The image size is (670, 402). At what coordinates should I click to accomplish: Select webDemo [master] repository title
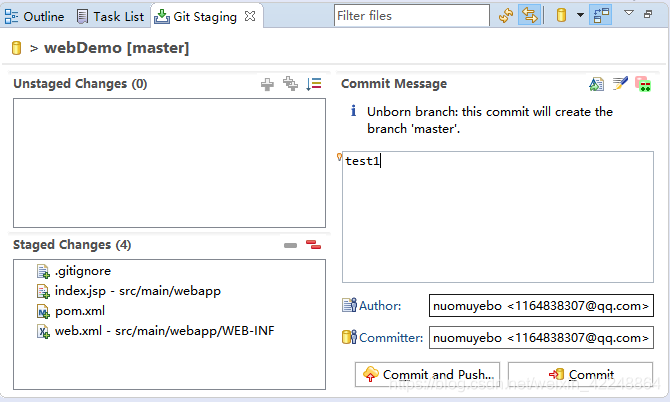116,48
